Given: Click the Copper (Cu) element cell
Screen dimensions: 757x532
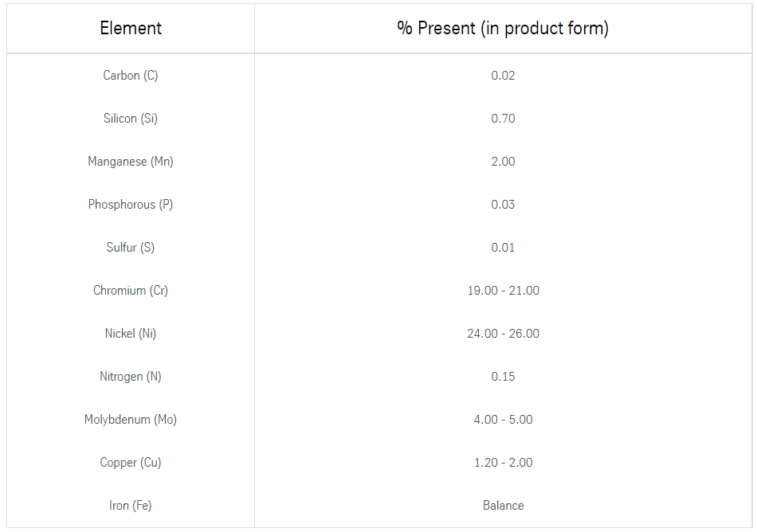Looking at the screenshot, I should [131, 463].
